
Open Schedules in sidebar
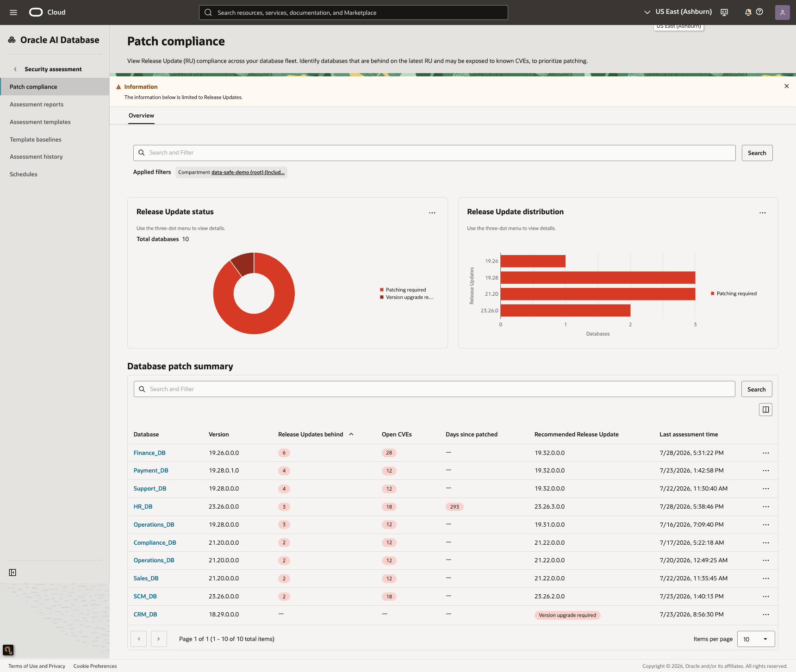click(24, 174)
